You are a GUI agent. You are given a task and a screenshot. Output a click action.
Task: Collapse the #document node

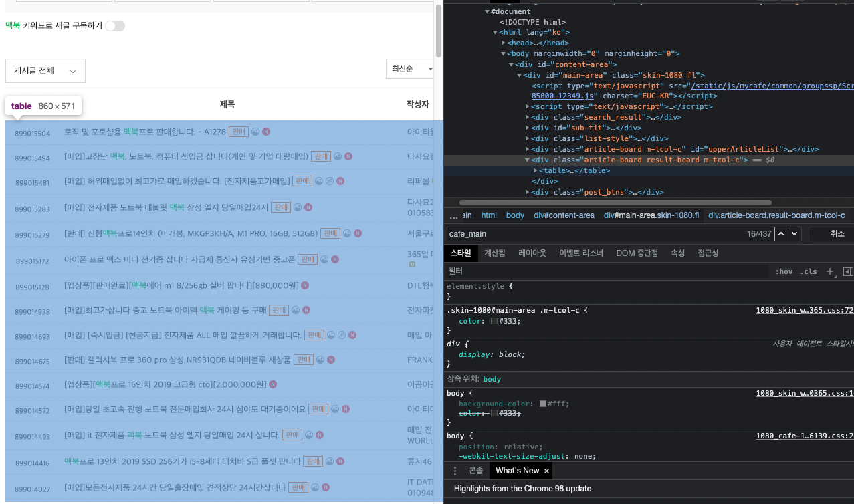487,11
